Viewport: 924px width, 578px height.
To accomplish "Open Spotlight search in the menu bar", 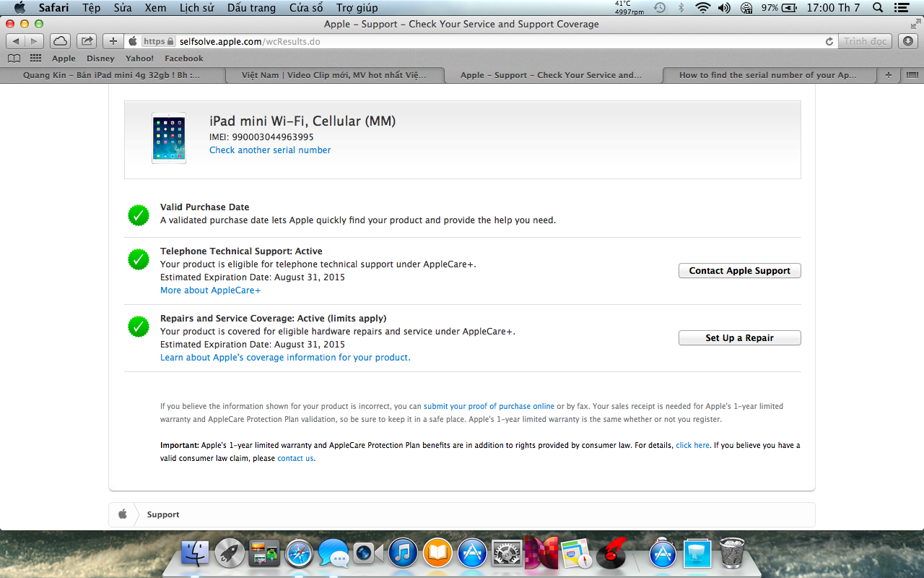I will point(878,8).
